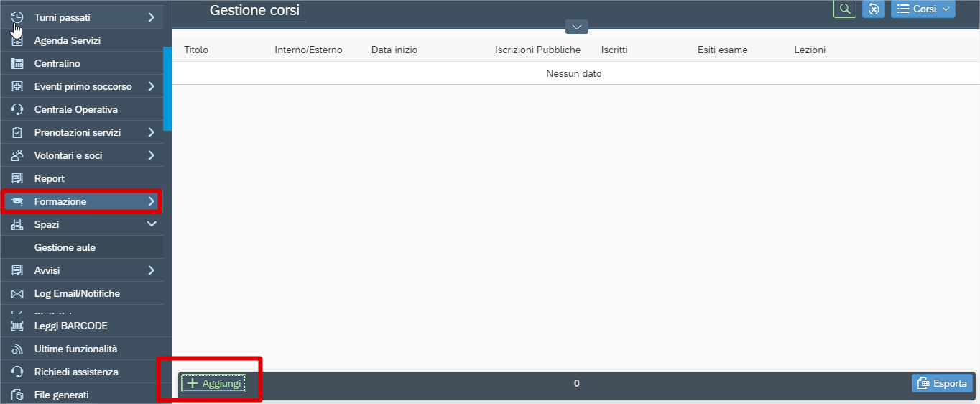Expand the Eventi primo soccorso submenu

151,86
